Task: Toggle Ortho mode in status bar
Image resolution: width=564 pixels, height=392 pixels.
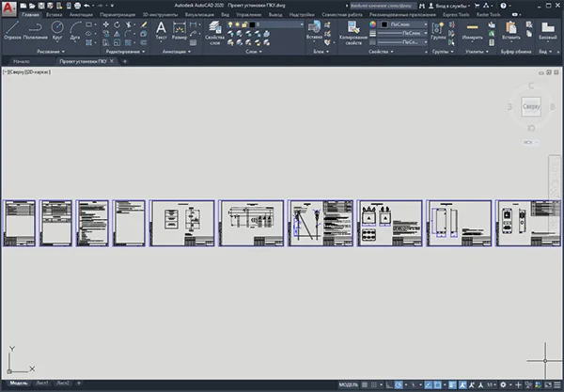Action: [389, 384]
